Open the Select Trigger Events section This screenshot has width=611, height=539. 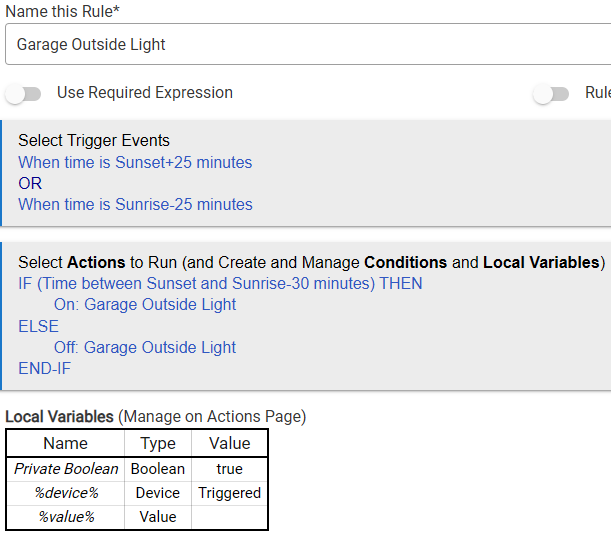click(x=94, y=141)
